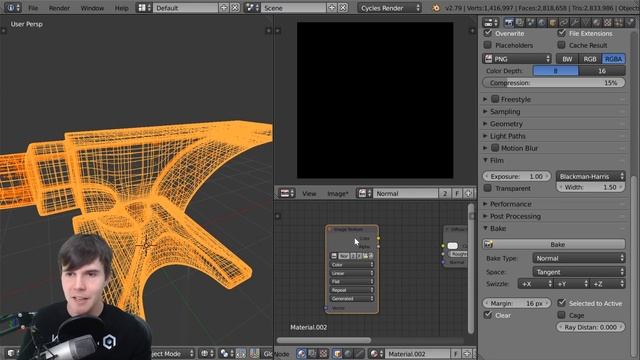The width and height of the screenshot is (640, 360).
Task: Switch to Scene properties tab
Action: coord(531,23)
